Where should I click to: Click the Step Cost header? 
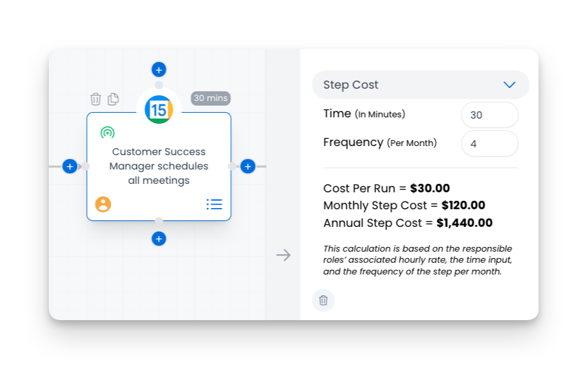[420, 85]
